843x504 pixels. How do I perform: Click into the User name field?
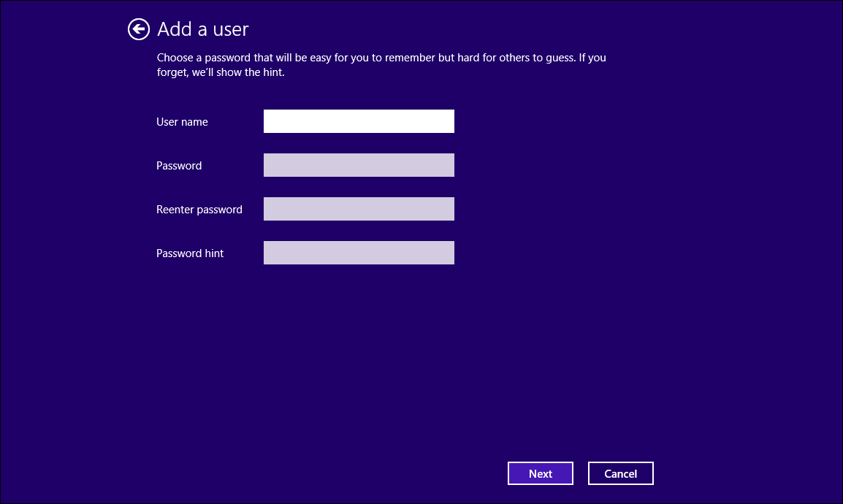point(359,121)
